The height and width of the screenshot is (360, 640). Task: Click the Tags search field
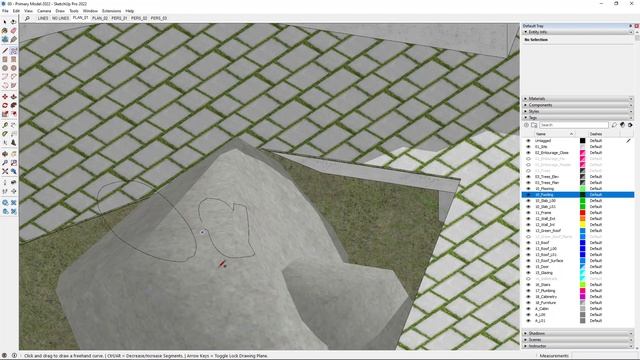[573, 125]
